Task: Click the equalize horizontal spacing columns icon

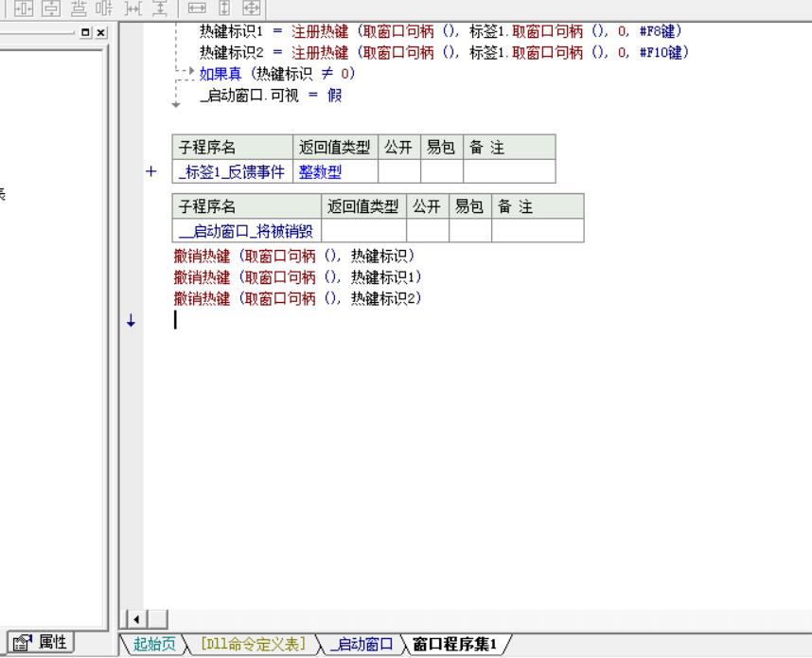Action: (105, 8)
